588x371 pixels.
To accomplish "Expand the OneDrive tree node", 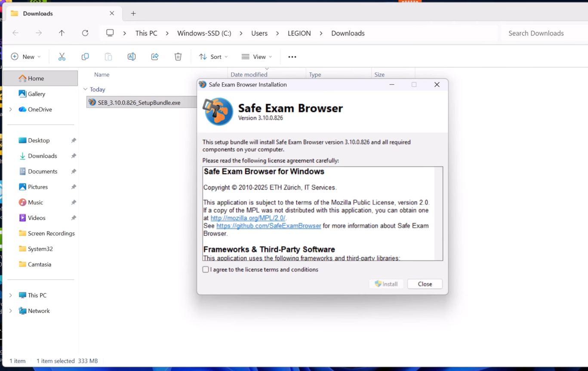I will click(x=11, y=109).
